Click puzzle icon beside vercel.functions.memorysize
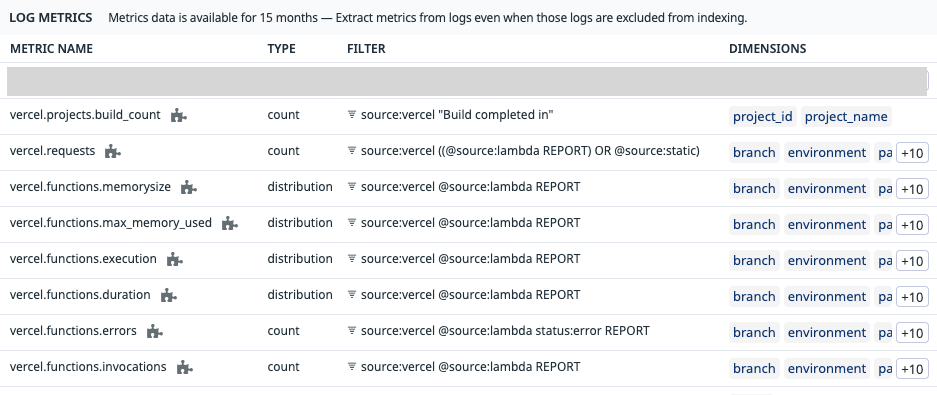Viewport: 937px width, 395px height. coord(189,188)
